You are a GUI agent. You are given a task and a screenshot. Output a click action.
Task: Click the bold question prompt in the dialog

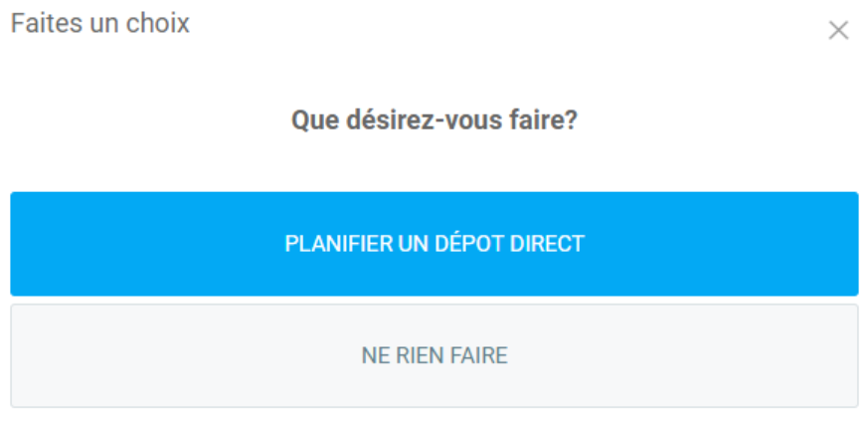[x=434, y=121]
